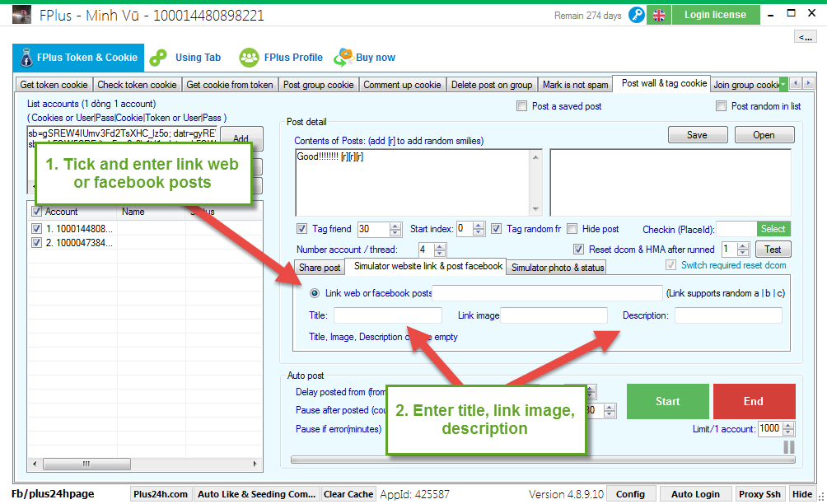Screen dimensions: 827x504
Task: Open Delete post on group tab
Action: pyautogui.click(x=492, y=85)
